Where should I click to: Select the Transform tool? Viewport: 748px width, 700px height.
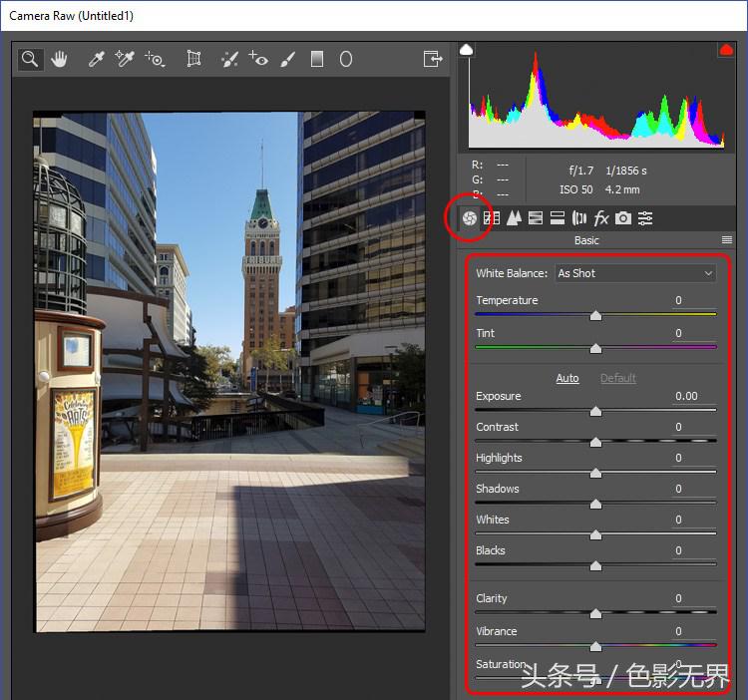pos(194,59)
